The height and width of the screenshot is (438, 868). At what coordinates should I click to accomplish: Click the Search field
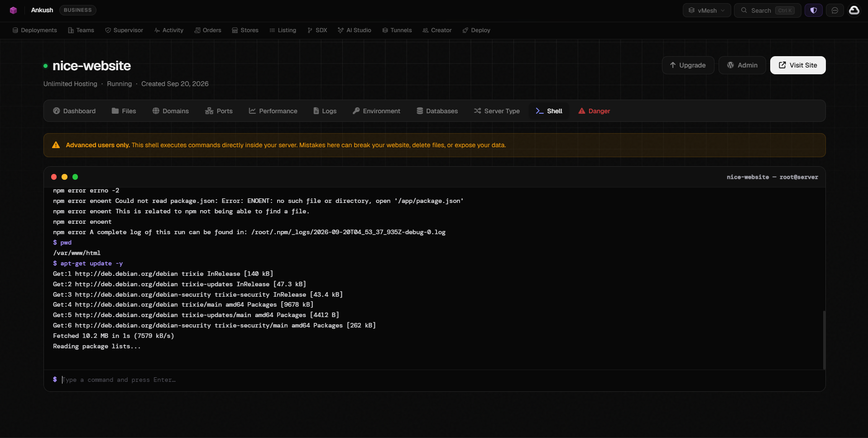tap(767, 10)
